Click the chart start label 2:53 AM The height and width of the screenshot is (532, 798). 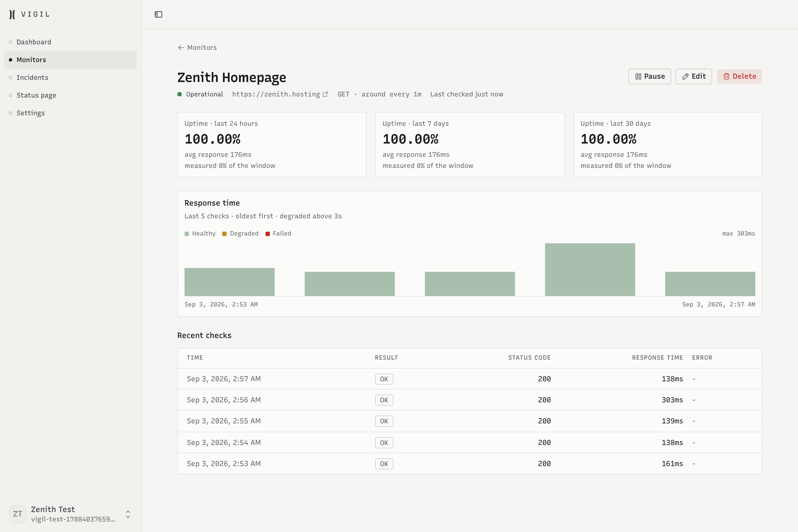(x=221, y=304)
